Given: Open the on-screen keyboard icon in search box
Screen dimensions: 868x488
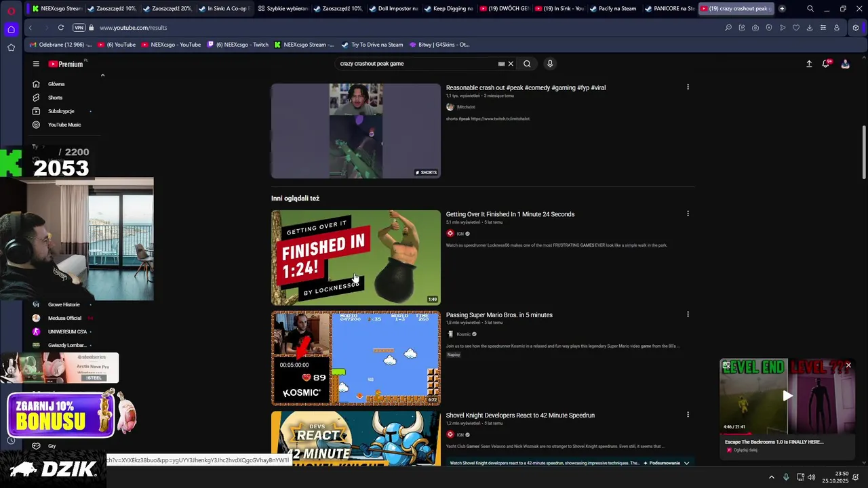Looking at the screenshot, I should pyautogui.click(x=501, y=64).
